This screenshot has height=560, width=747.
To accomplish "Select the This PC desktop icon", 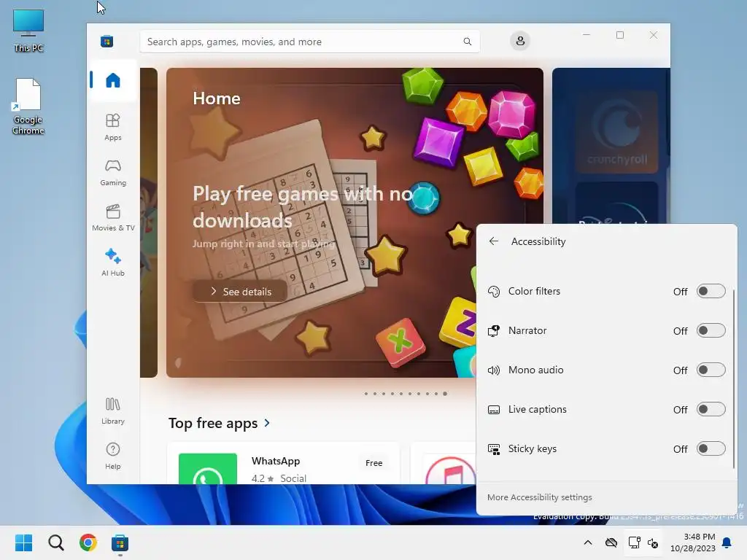I will pyautogui.click(x=28, y=31).
